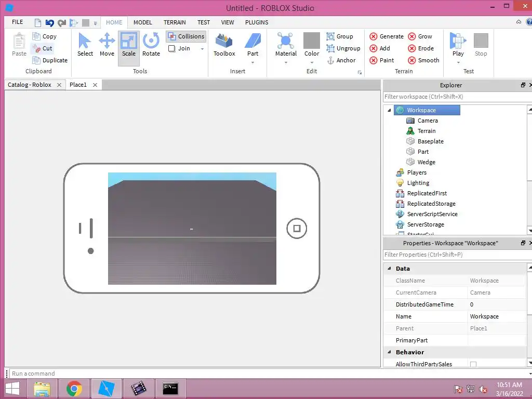The height and width of the screenshot is (399, 532).
Task: Activate the Rotate tool
Action: point(151,45)
